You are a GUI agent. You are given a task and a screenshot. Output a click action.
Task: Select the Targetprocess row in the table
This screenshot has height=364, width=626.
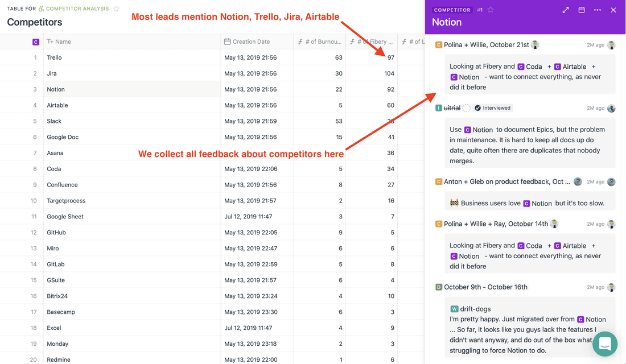click(66, 201)
